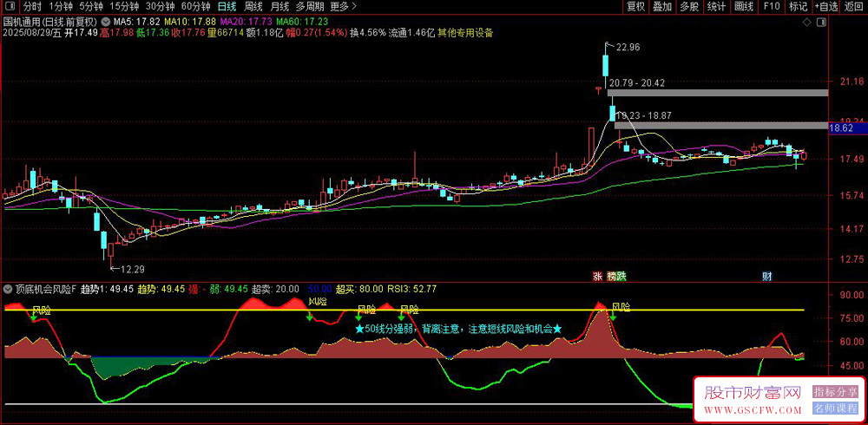Open the 指标分享 link
This screenshot has width=868, height=425.
[x=835, y=392]
